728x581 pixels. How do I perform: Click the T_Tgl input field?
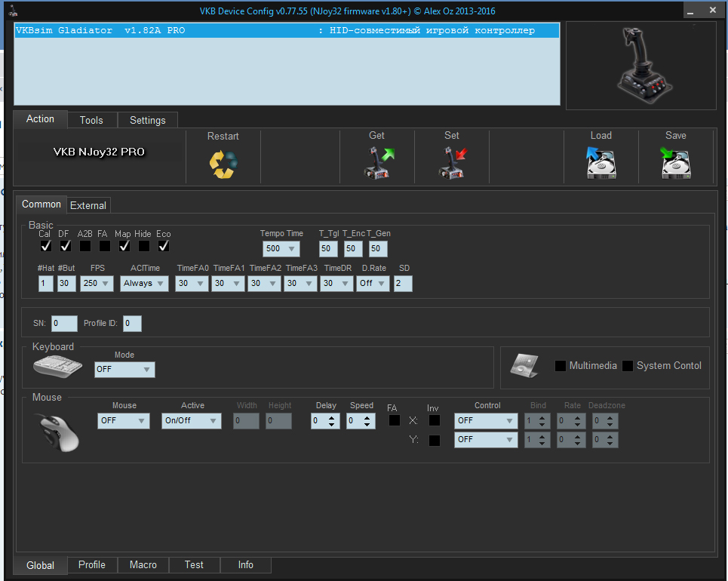328,248
